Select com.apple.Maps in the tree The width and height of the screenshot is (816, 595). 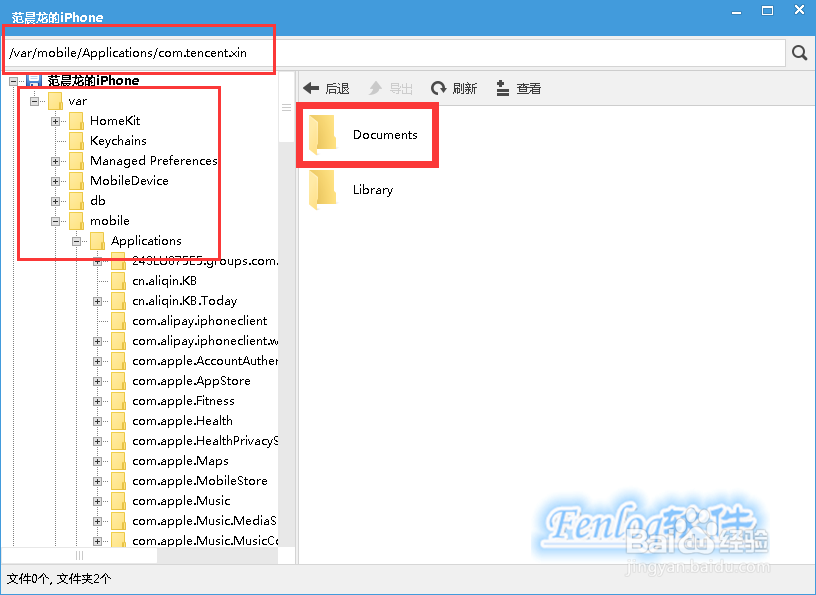[x=181, y=461]
